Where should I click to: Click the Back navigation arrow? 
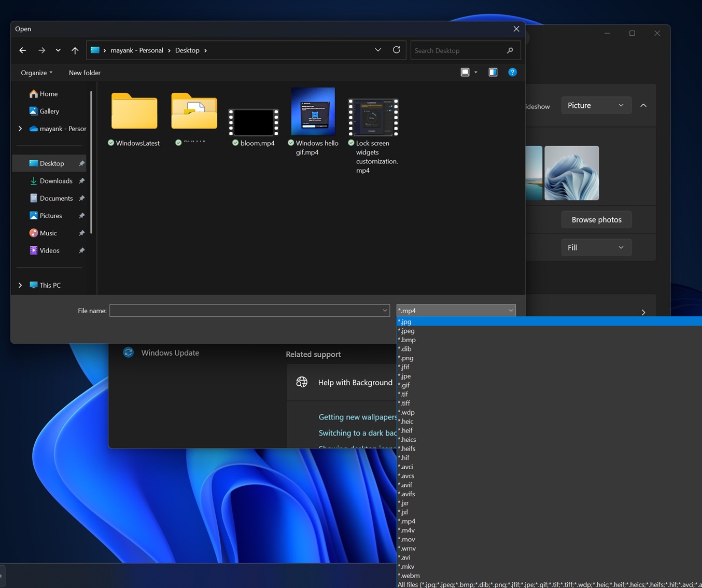[x=22, y=50]
